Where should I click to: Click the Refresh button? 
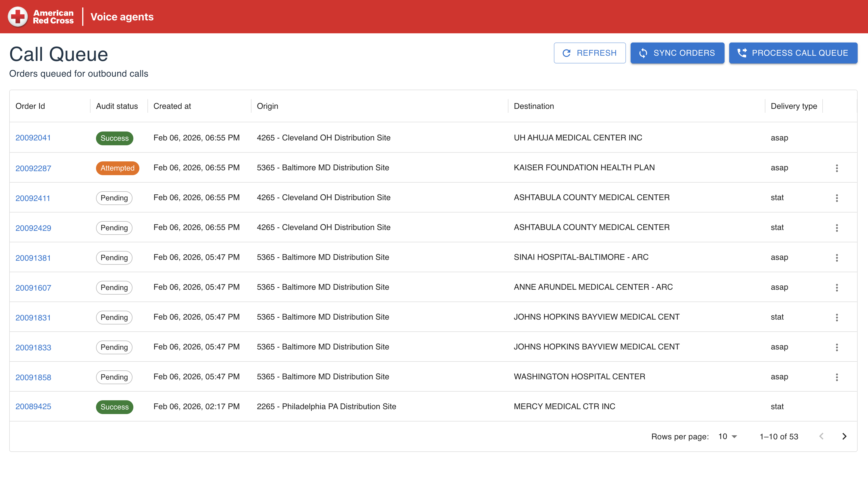589,53
